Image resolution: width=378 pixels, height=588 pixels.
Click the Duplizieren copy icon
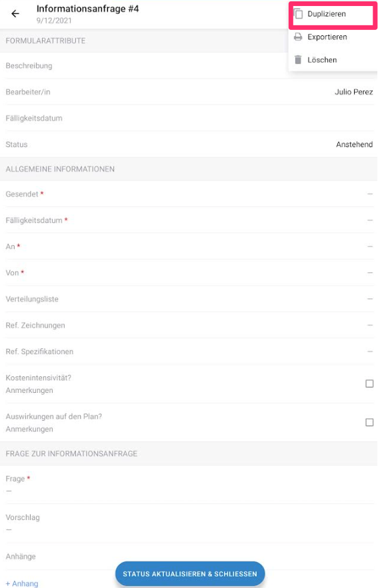pyautogui.click(x=298, y=14)
